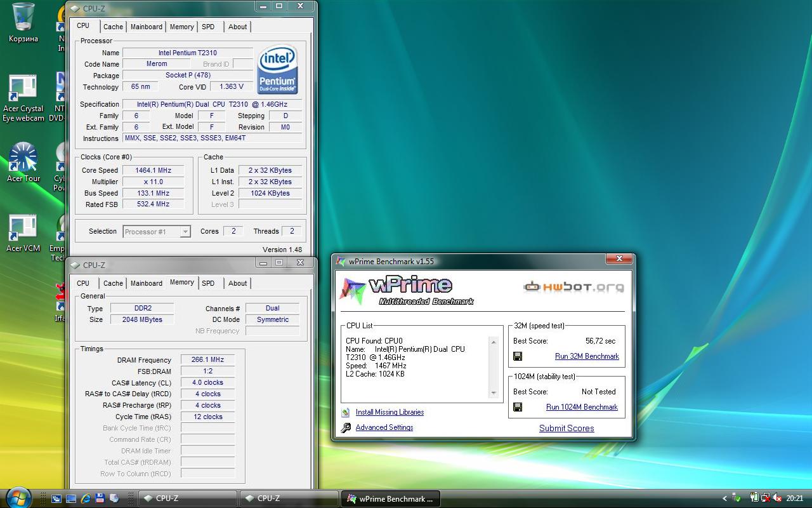Image resolution: width=812 pixels, height=508 pixels.
Task: Run 32M Benchmark link
Action: pyautogui.click(x=587, y=356)
